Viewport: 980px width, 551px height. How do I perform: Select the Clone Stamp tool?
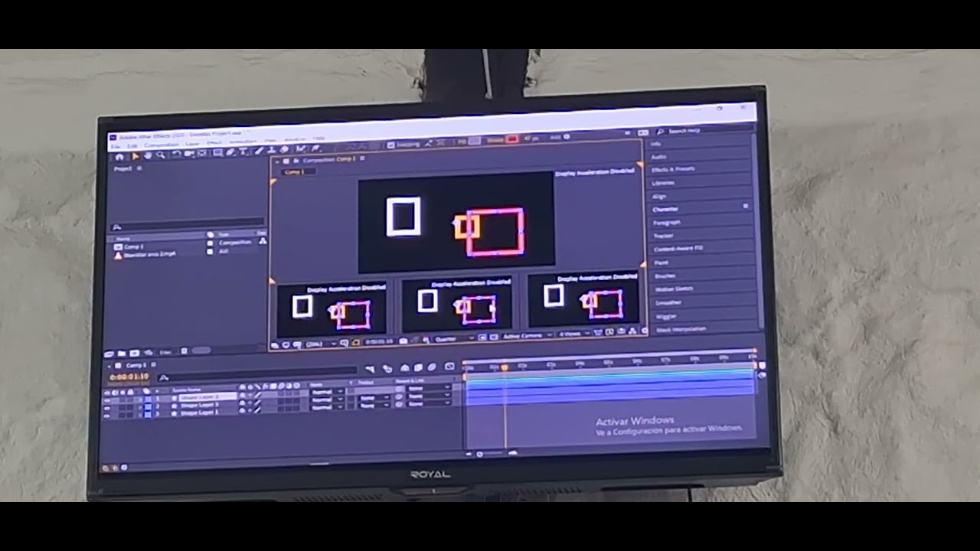point(272,150)
